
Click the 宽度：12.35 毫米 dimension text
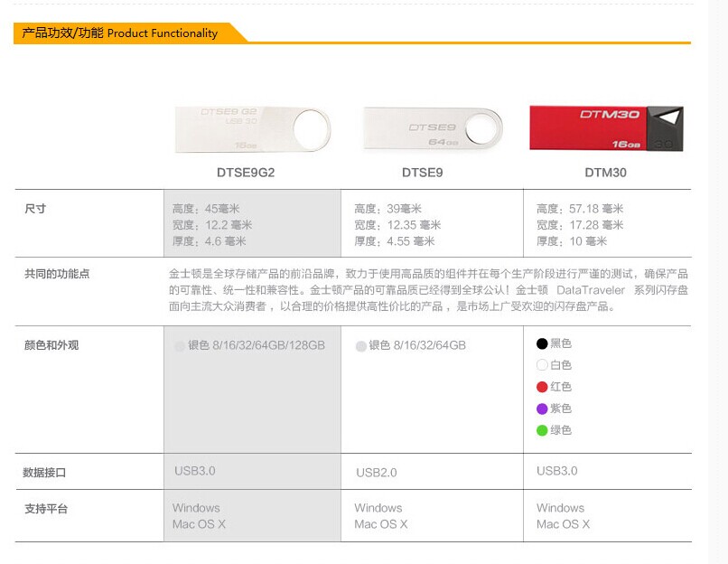click(x=397, y=225)
